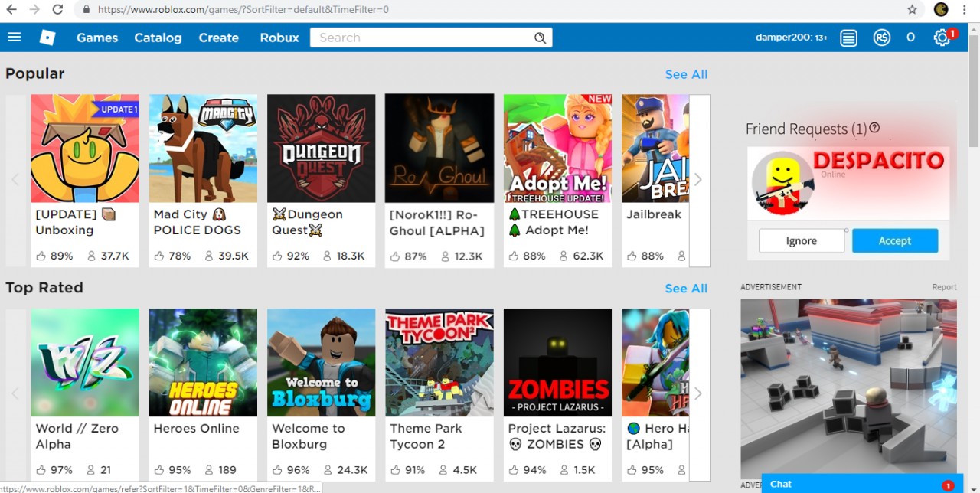Click the "Top Rated" section heading

44,288
